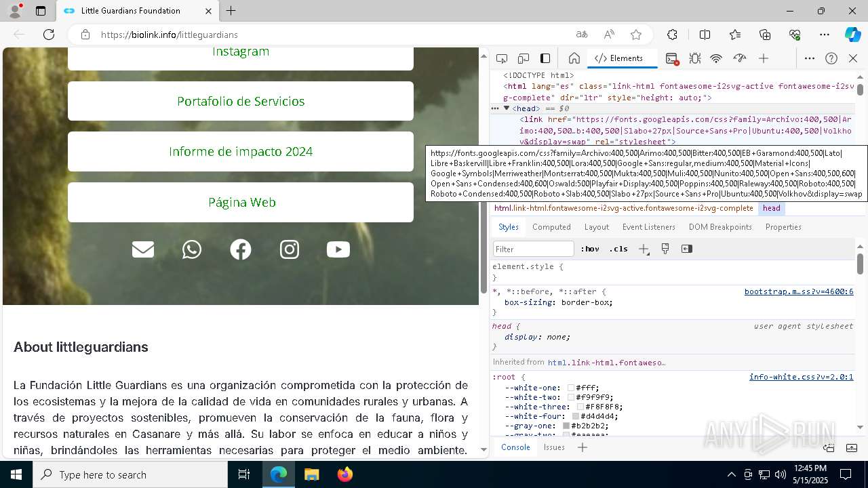The width and height of the screenshot is (868, 488).
Task: Toggle device emulation in DevTools
Action: coord(524,58)
